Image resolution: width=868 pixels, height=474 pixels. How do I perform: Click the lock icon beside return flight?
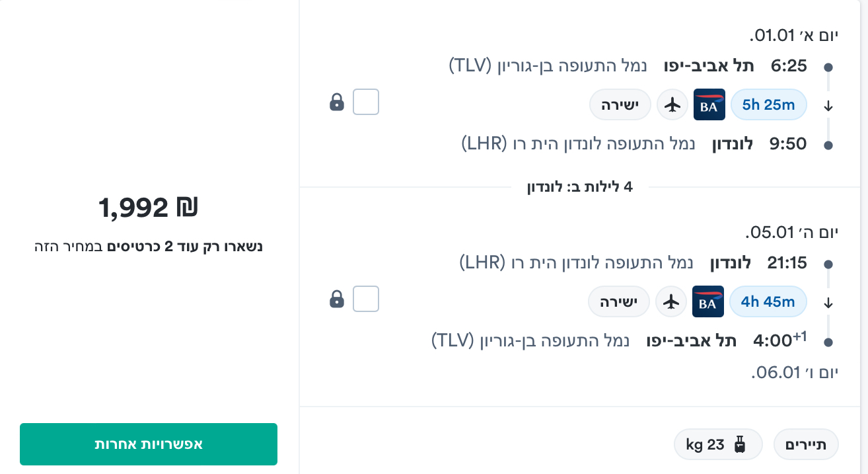pos(337,299)
